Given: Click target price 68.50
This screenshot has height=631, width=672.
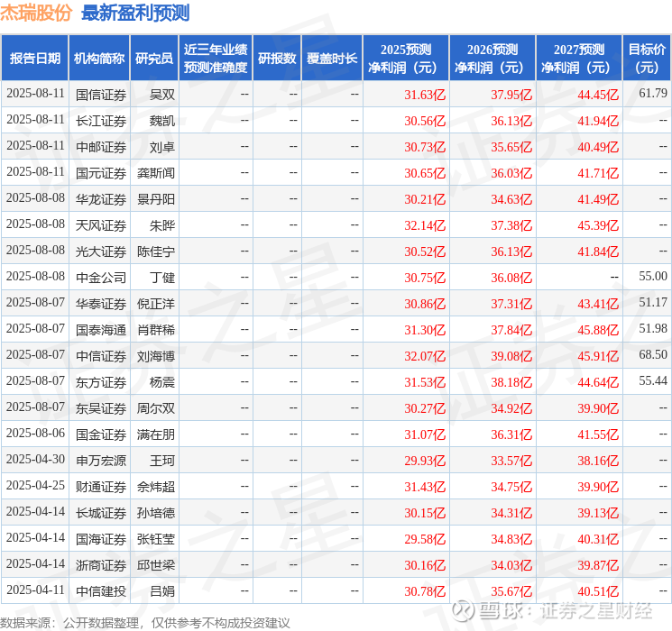Looking at the screenshot, I should [x=653, y=354].
